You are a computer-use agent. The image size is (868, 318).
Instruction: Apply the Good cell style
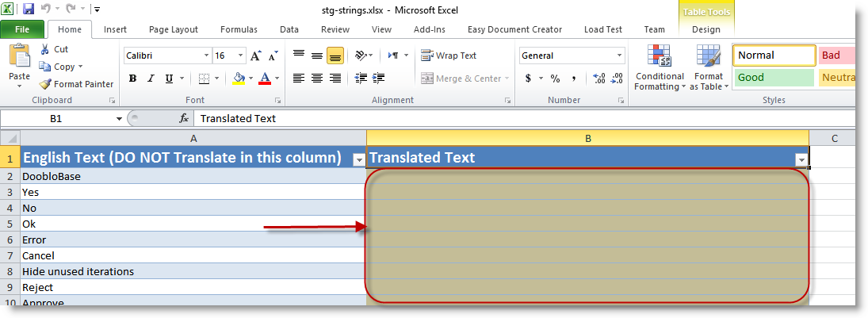[x=774, y=78]
